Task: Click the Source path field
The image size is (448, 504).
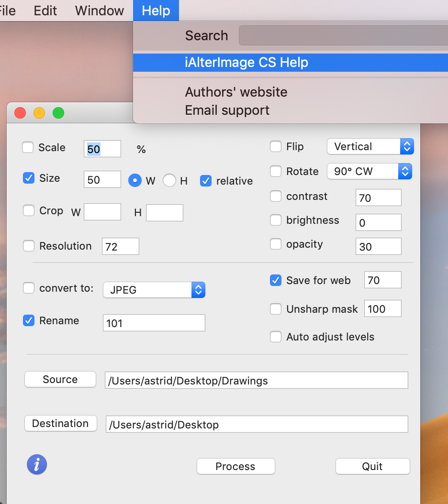Action: click(x=257, y=380)
